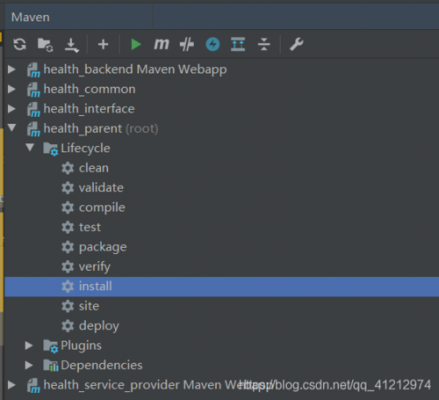This screenshot has height=400, width=439.
Task: Select health_interface module icon
Action: [x=34, y=109]
